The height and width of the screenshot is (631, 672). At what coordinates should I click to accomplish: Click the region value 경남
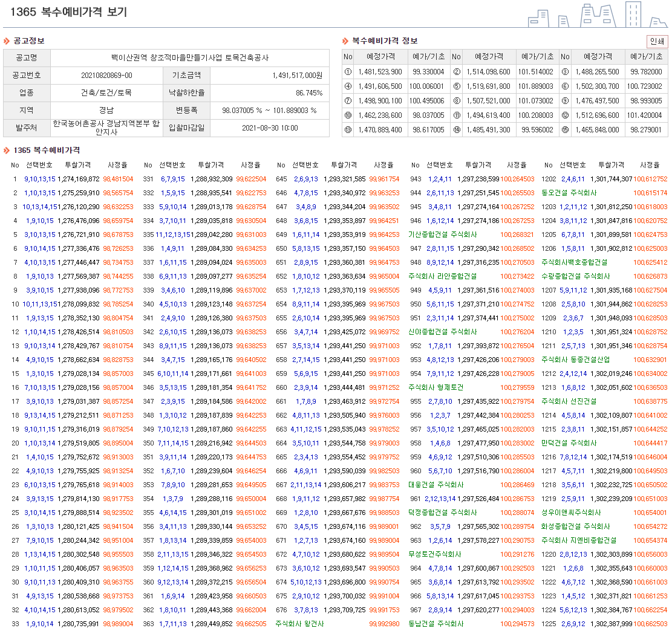(106, 111)
